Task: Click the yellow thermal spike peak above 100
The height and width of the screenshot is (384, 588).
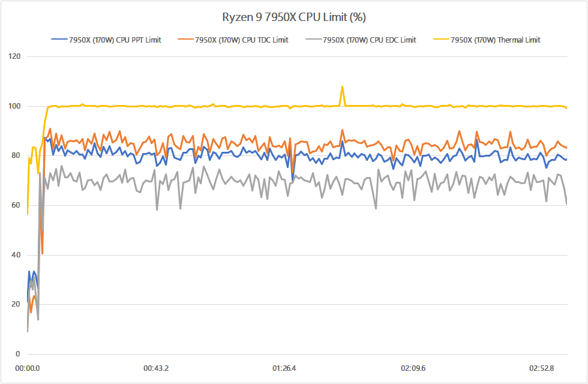Action: [342, 87]
